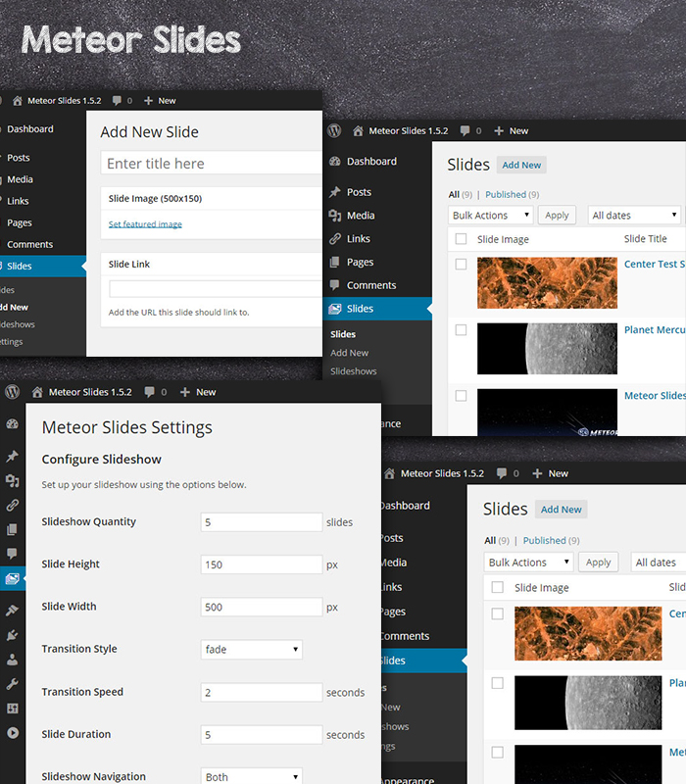Click the WordPress logo in the Settings window
The height and width of the screenshot is (784, 686).
pyautogui.click(x=12, y=391)
